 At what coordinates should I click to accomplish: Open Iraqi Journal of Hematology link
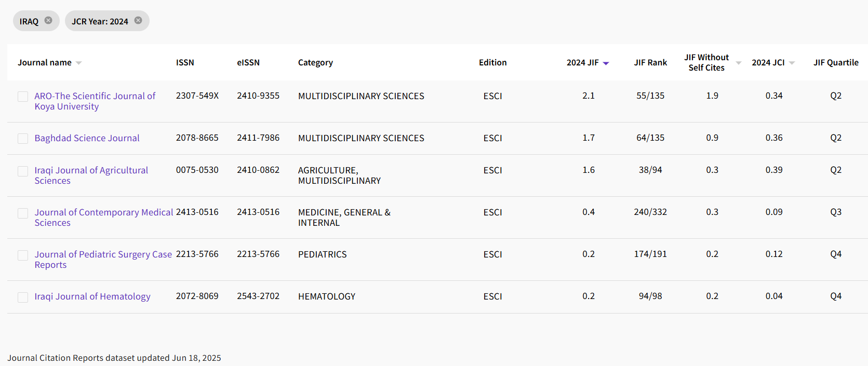(x=92, y=296)
